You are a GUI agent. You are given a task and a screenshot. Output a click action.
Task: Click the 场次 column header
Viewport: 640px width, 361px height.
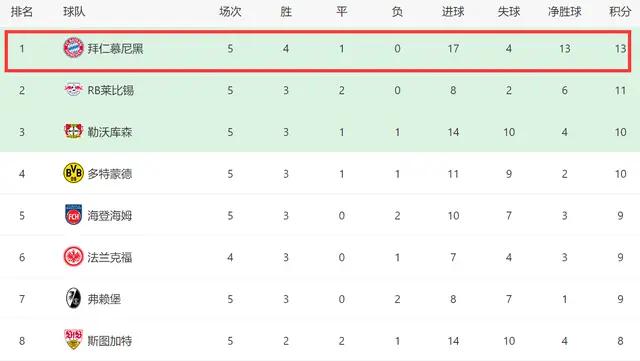point(230,12)
